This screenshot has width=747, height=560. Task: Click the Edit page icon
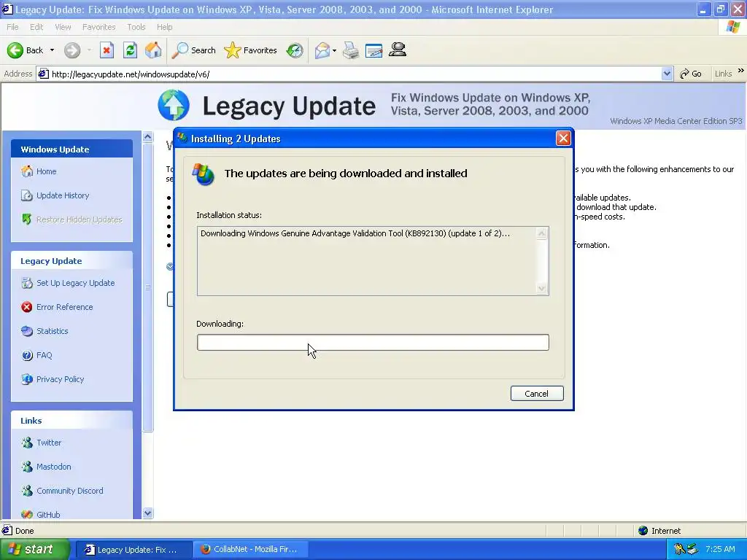[x=374, y=50]
